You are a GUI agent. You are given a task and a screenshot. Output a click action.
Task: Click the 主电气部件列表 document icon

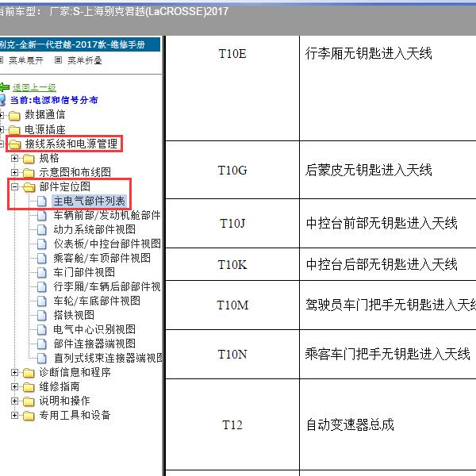[42, 202]
